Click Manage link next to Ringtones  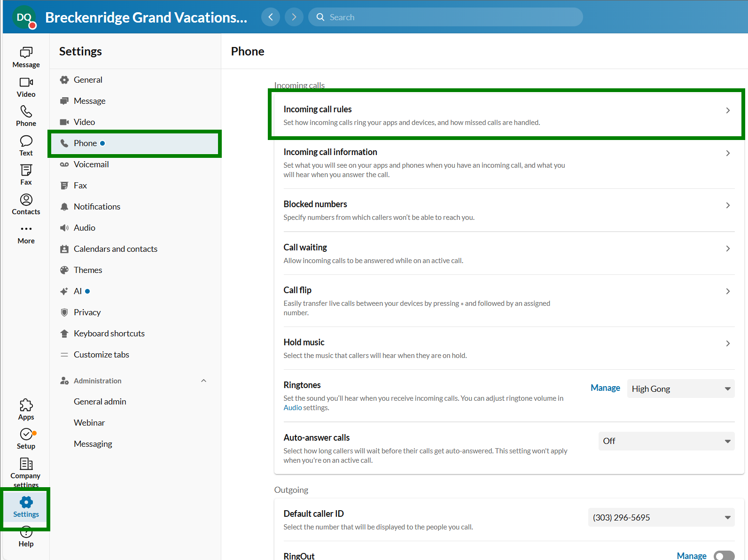click(605, 388)
